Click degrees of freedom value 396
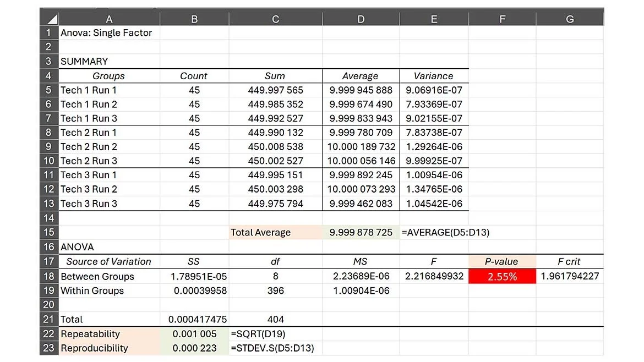644x362 pixels. (276, 290)
